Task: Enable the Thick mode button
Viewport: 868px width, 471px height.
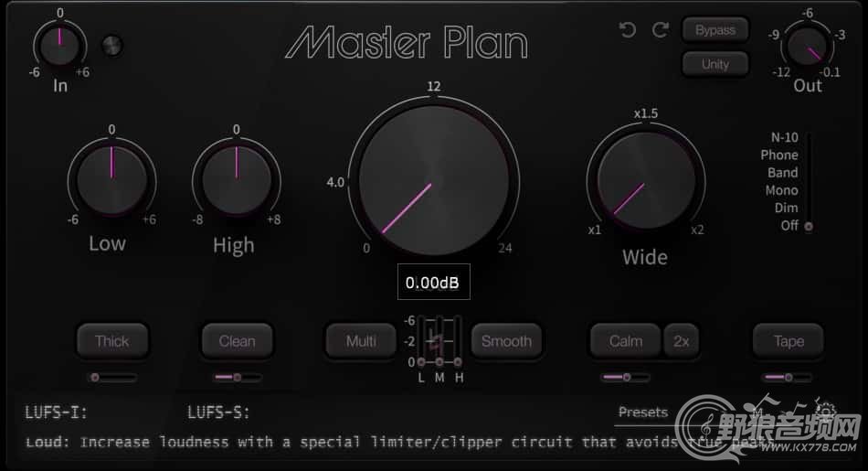Action: [111, 341]
